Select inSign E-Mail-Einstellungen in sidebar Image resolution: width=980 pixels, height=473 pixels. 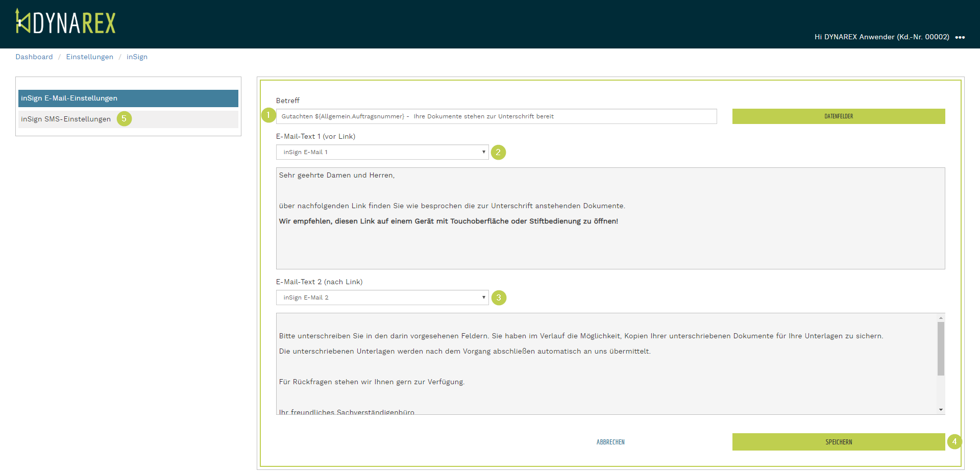click(x=128, y=98)
